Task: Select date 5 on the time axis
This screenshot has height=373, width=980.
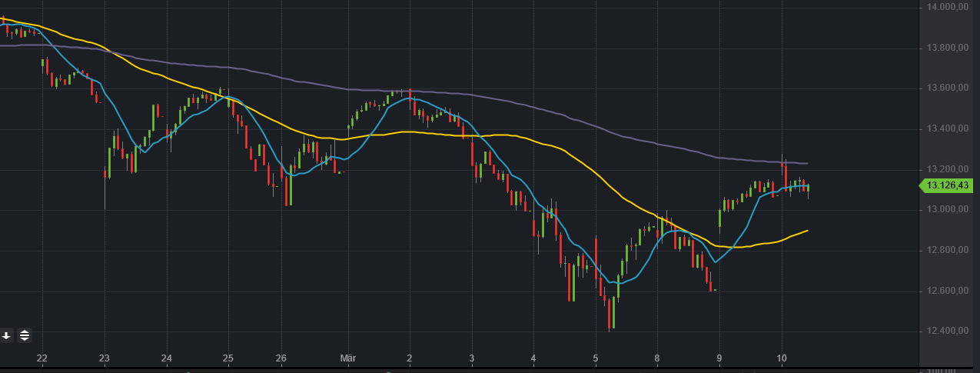Action: (595, 358)
